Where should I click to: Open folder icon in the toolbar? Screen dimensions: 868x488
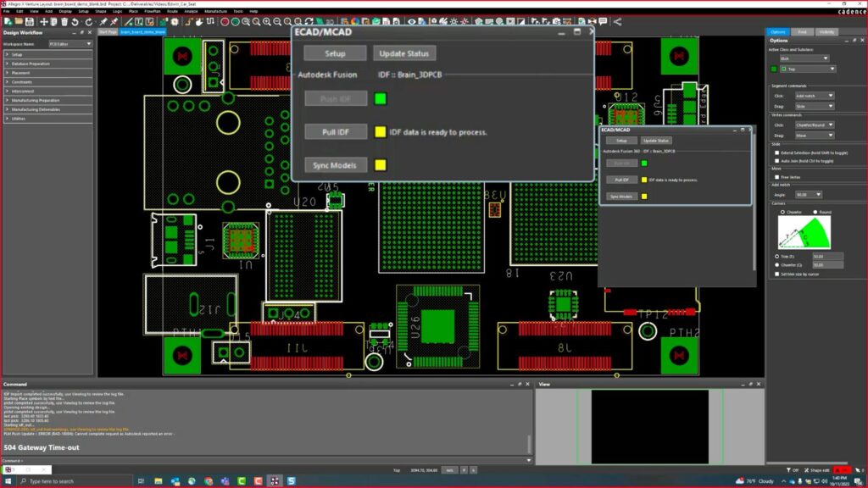18,21
